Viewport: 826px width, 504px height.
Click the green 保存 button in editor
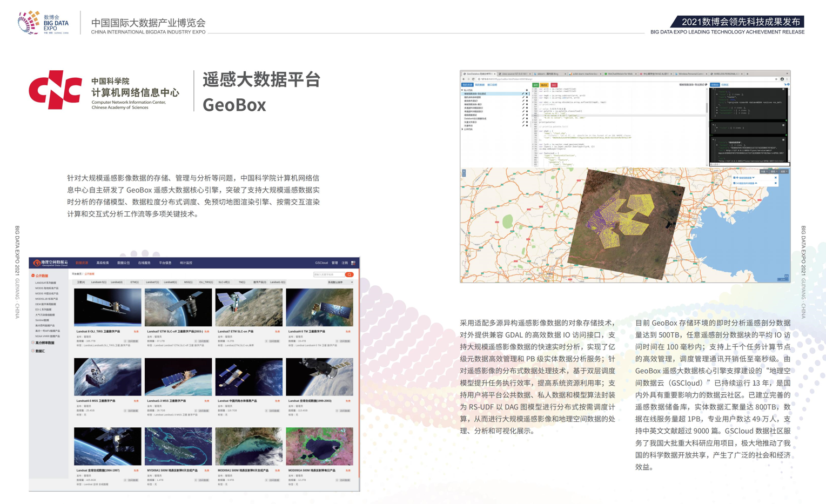pyautogui.click(x=536, y=85)
